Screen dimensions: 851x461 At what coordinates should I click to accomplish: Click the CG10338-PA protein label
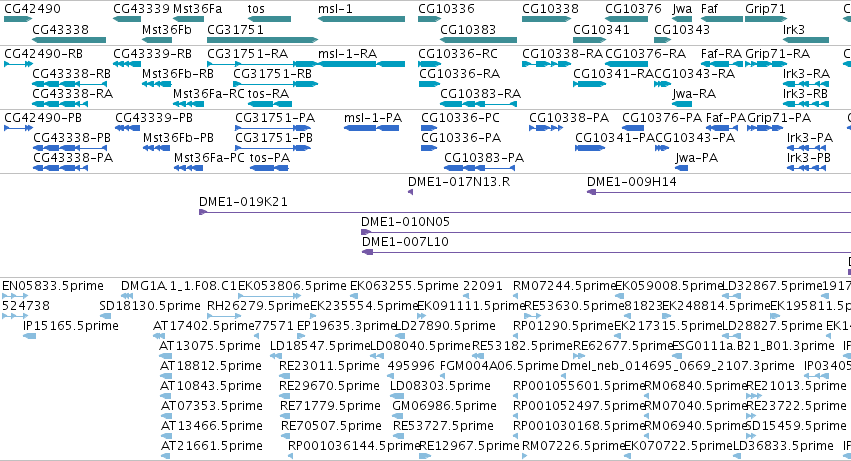pyautogui.click(x=569, y=118)
